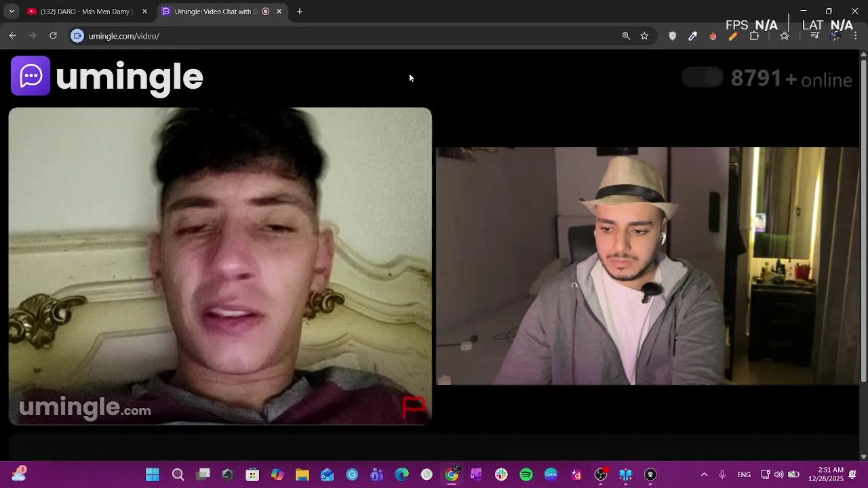
Task: Click the microphone icon in system tray
Action: point(722,474)
